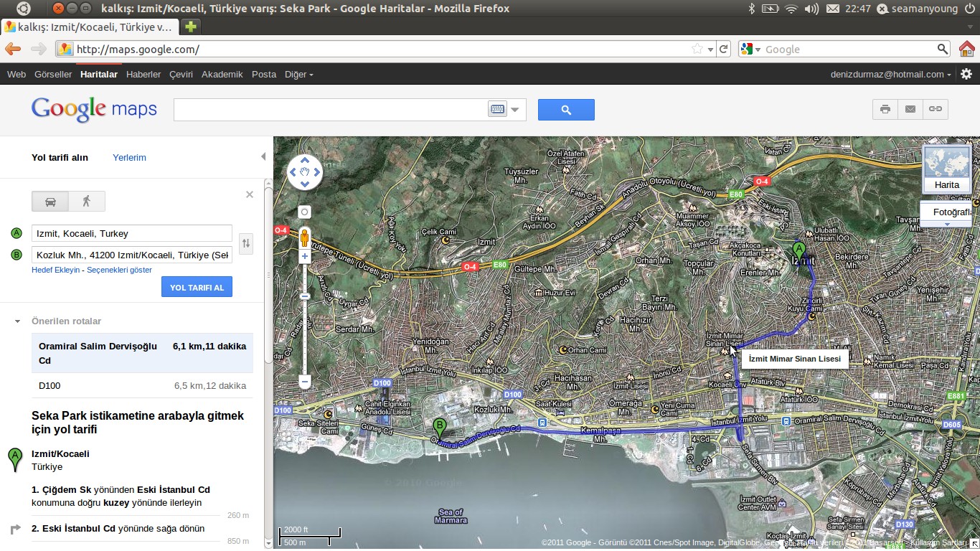The height and width of the screenshot is (551, 980).
Task: Move the map zoom slider handle
Action: [x=305, y=296]
